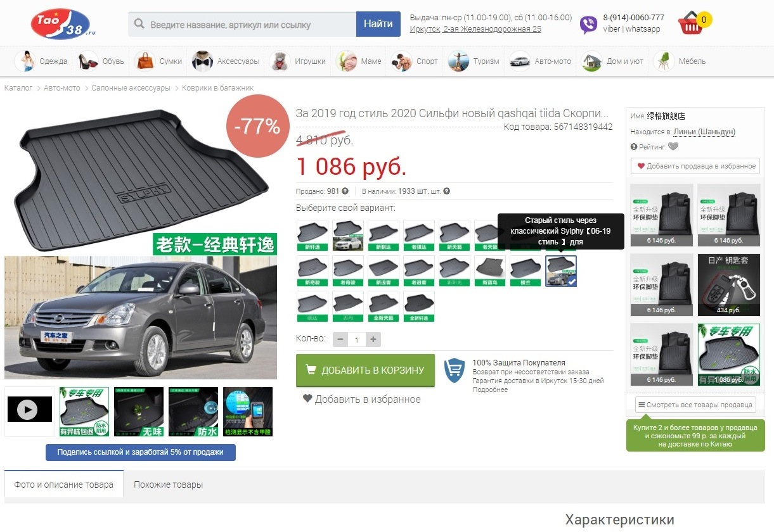
Task: Choose the 新逍客 variant option
Action: [x=384, y=271]
